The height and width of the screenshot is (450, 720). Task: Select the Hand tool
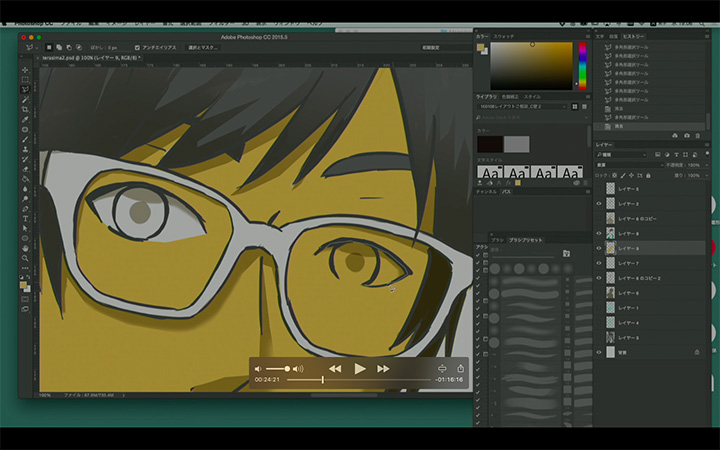[25, 248]
